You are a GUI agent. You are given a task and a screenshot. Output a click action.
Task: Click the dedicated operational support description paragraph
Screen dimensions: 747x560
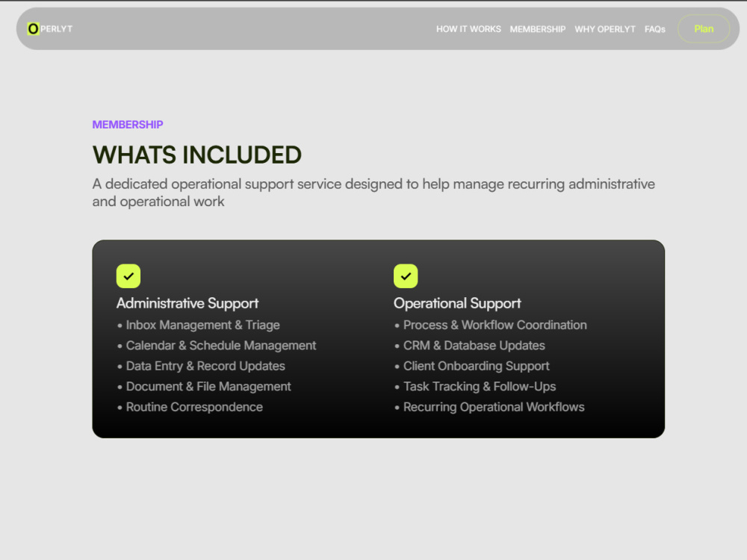373,193
